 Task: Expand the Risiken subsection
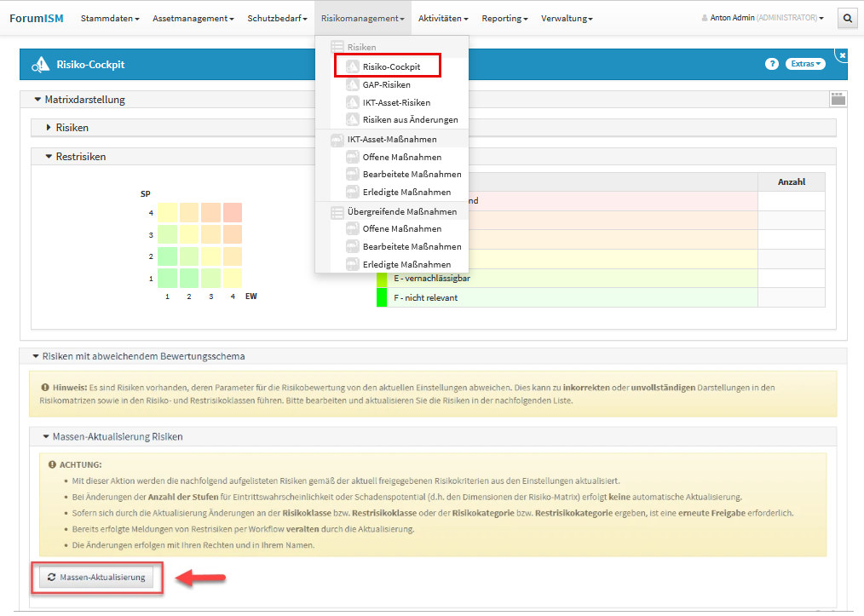point(49,128)
